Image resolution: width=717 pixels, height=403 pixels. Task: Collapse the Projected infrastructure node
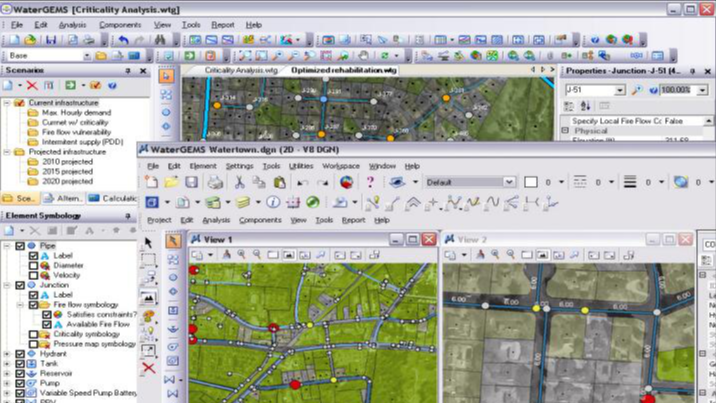(x=7, y=152)
